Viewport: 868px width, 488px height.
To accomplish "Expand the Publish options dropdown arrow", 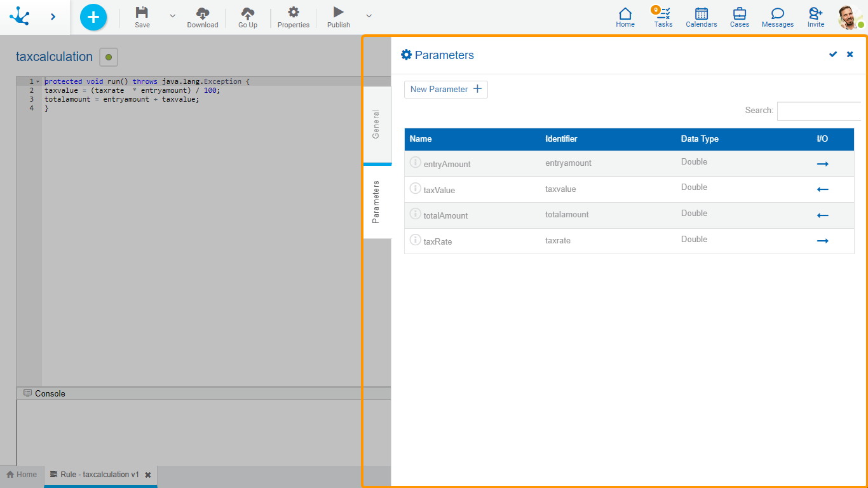I will pyautogui.click(x=369, y=16).
